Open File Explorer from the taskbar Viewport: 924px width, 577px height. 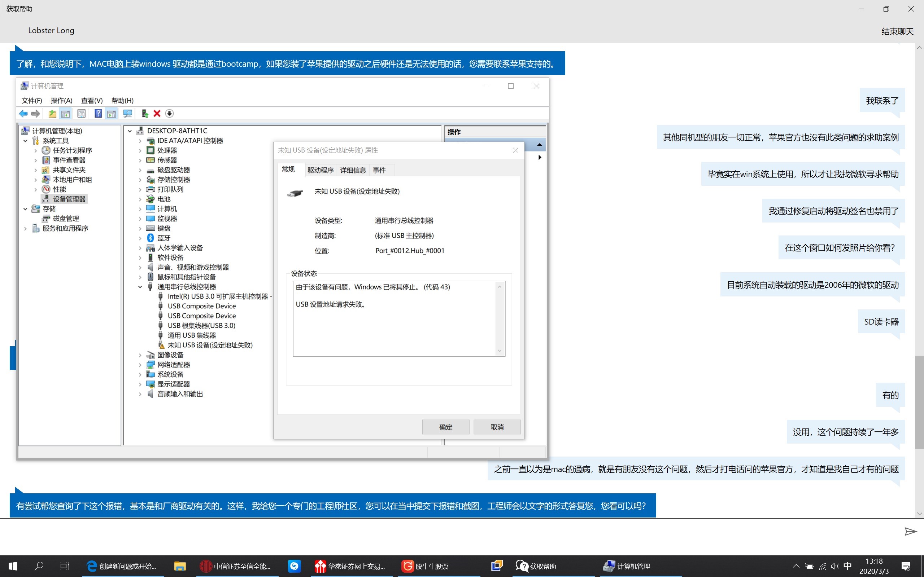[x=179, y=566]
